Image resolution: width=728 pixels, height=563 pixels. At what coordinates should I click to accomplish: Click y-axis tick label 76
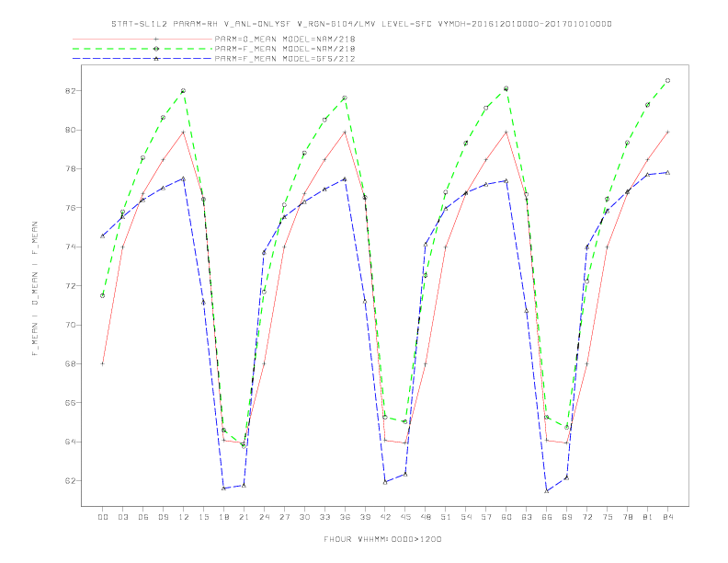click(x=71, y=208)
